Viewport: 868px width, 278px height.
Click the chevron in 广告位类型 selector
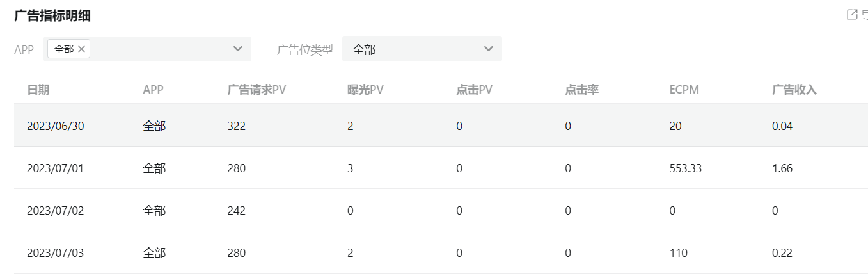coord(489,49)
